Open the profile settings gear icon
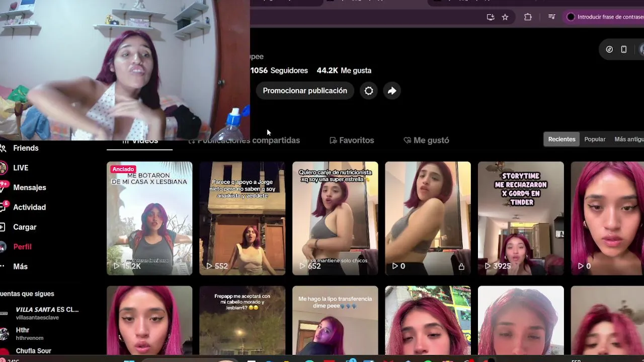Screen dimensions: 644x362 369,91
